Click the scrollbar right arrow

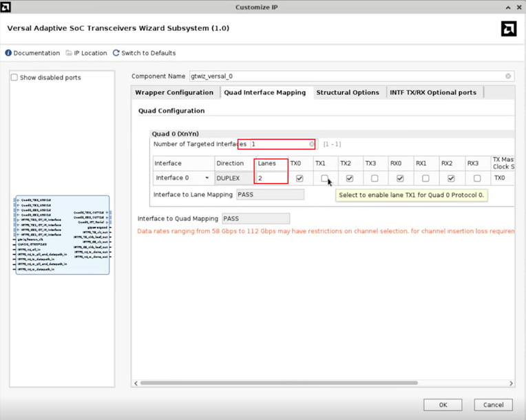tap(511, 383)
